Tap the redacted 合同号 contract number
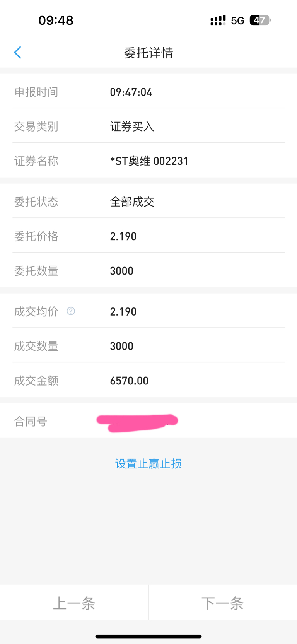Image resolution: width=297 pixels, height=644 pixels. click(137, 422)
